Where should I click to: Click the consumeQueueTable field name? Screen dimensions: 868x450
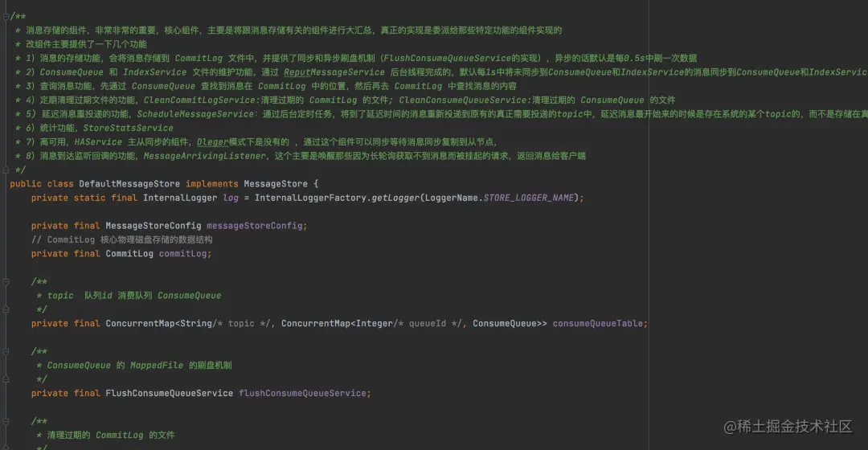pyautogui.click(x=598, y=323)
